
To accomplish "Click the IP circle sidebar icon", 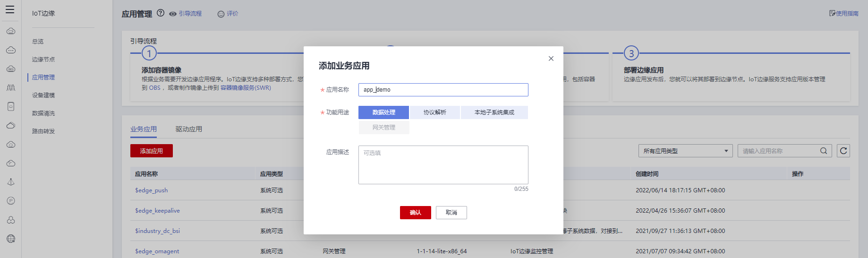I will [11, 201].
